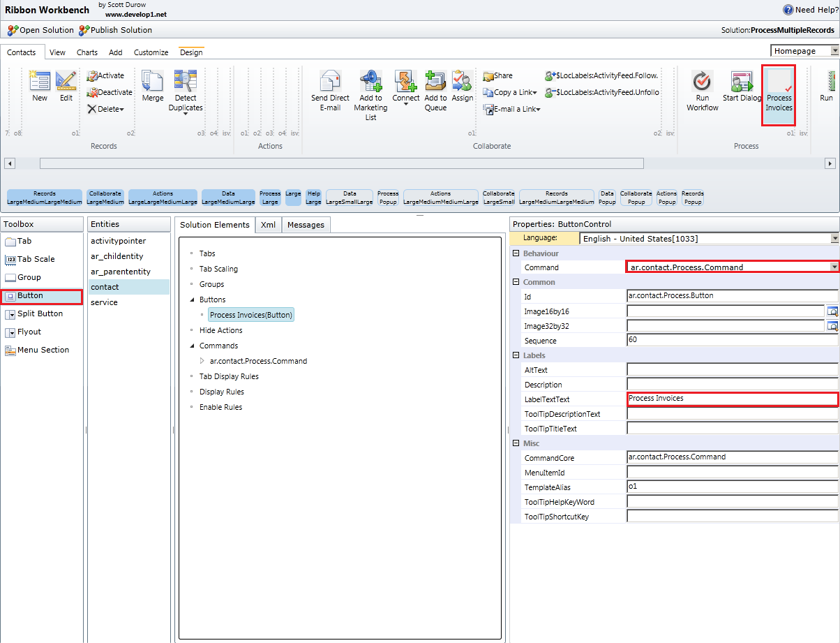Select the ar_childentity entity

117,256
